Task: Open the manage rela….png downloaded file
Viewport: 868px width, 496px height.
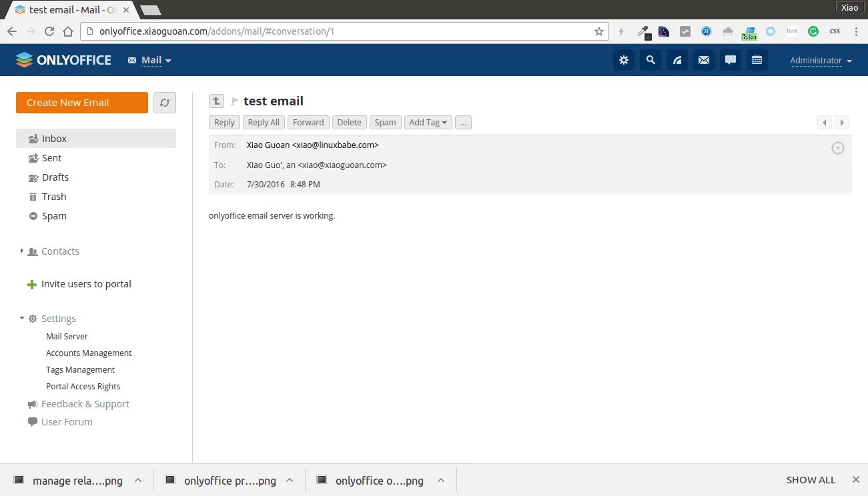Action: point(69,481)
